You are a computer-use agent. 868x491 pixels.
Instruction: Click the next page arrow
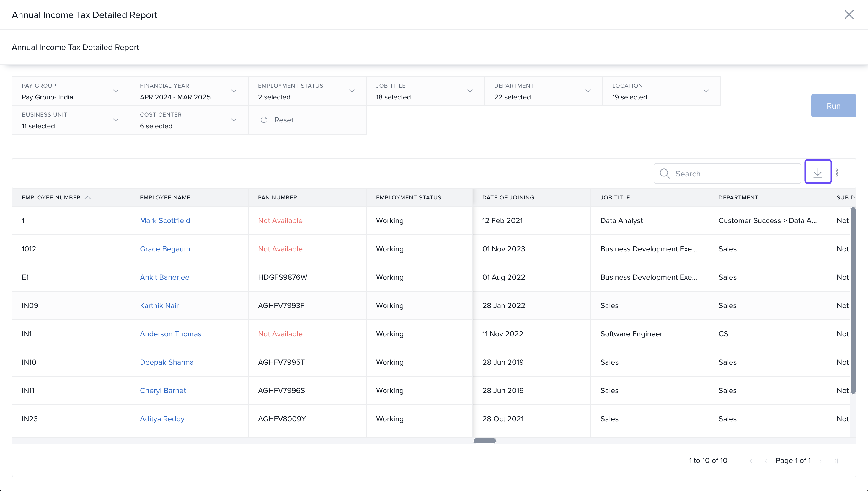pos(821,461)
